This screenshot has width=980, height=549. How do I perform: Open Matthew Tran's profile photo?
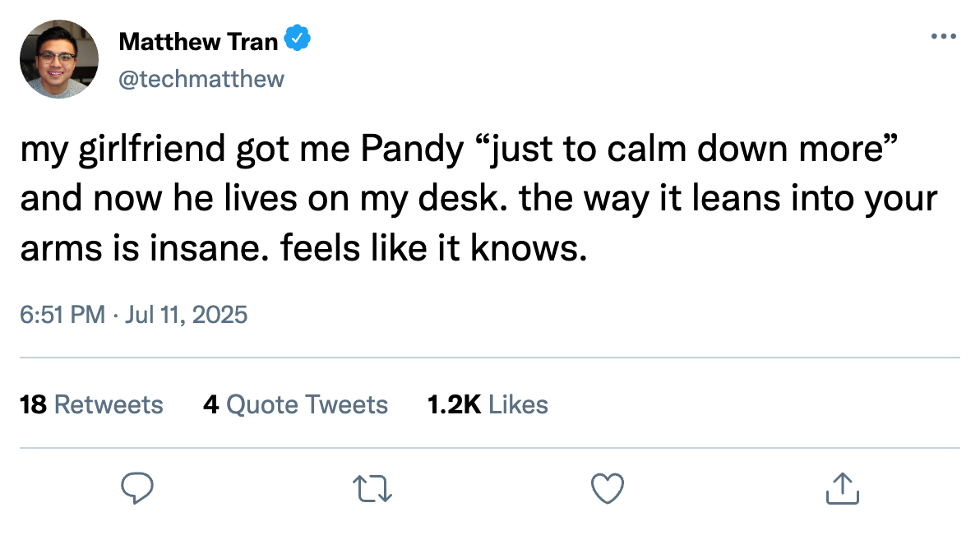pyautogui.click(x=58, y=58)
